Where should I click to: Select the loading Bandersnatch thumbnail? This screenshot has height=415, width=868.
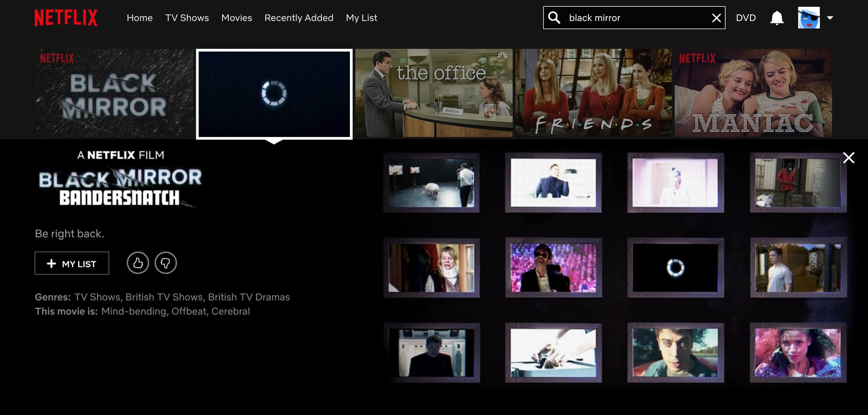pyautogui.click(x=274, y=94)
